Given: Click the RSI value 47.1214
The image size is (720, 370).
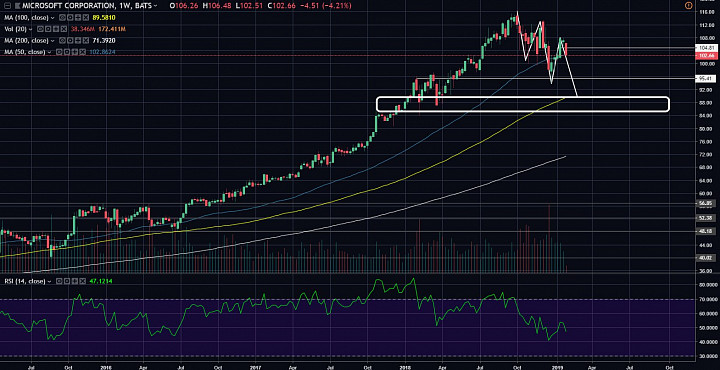Looking at the screenshot, I should tap(101, 281).
